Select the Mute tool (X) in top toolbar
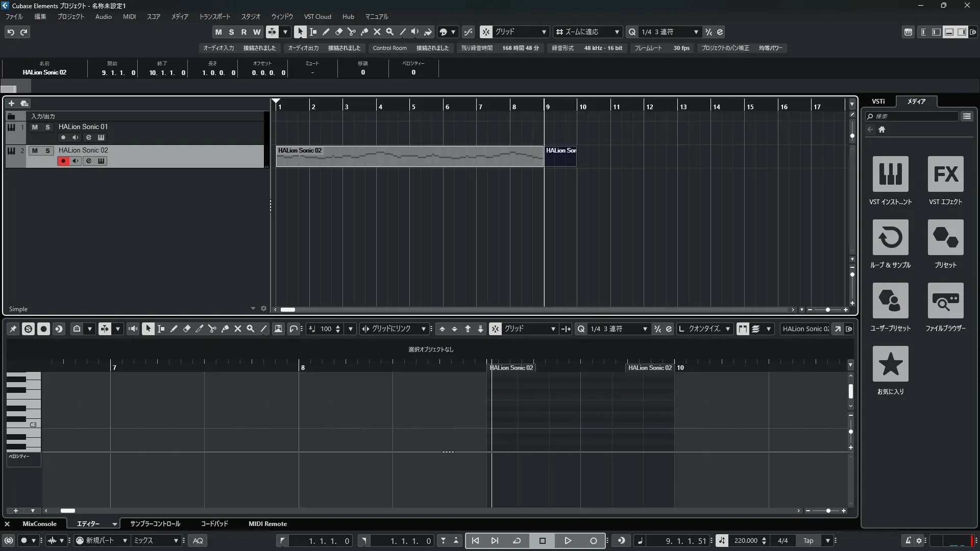The height and width of the screenshot is (551, 980). click(x=377, y=32)
